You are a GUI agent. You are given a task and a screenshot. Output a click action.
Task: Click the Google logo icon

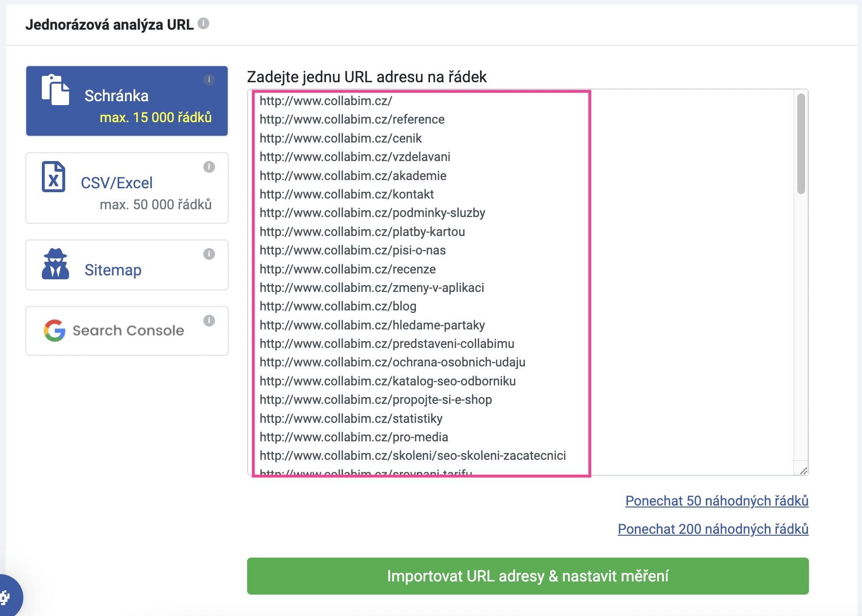(54, 331)
